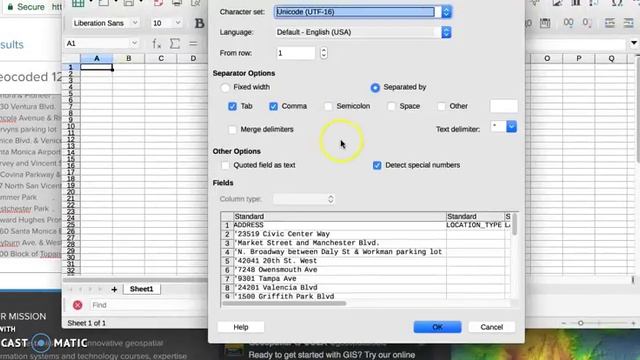Click the Other separator text field
The width and height of the screenshot is (640, 360).
[504, 106]
